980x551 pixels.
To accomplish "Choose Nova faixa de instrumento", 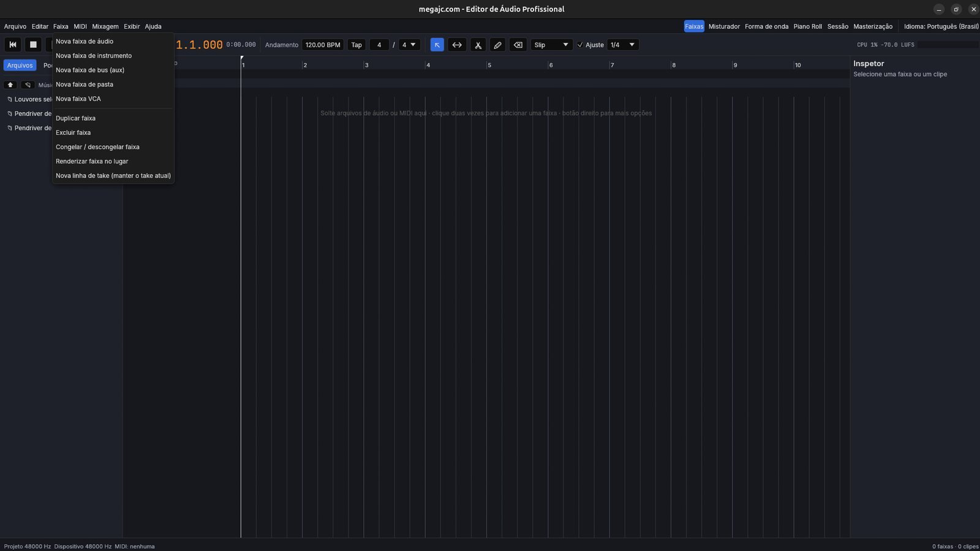I will [113, 56].
